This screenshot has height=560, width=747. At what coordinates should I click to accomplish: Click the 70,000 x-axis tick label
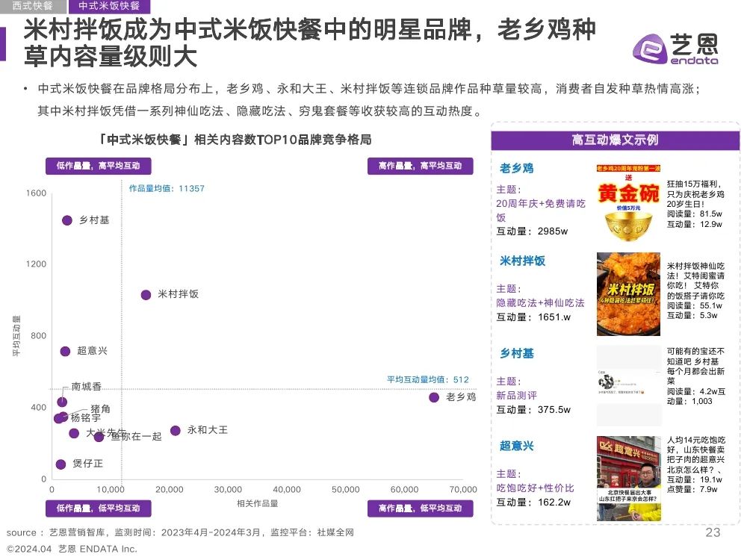click(463, 490)
